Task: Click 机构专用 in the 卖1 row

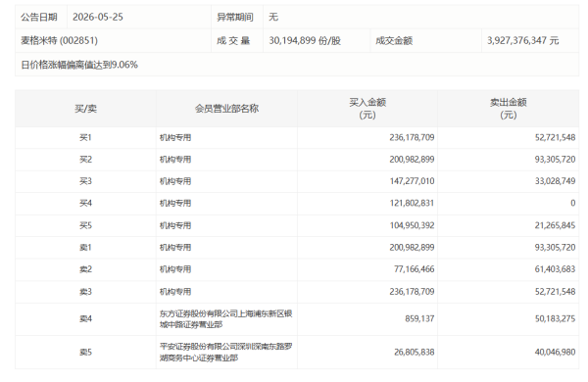Action: point(175,248)
